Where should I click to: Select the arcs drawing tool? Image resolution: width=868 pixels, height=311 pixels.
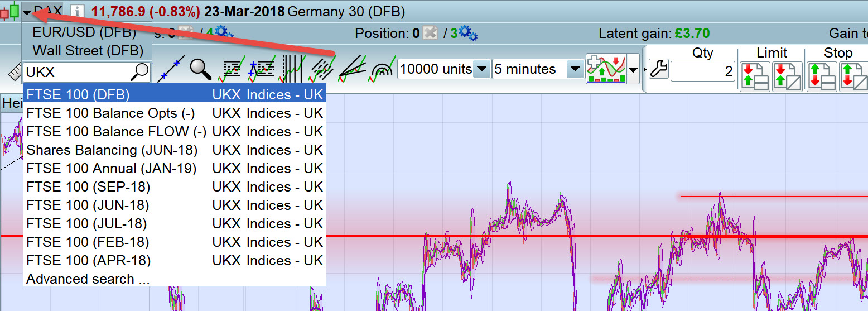coord(383,69)
